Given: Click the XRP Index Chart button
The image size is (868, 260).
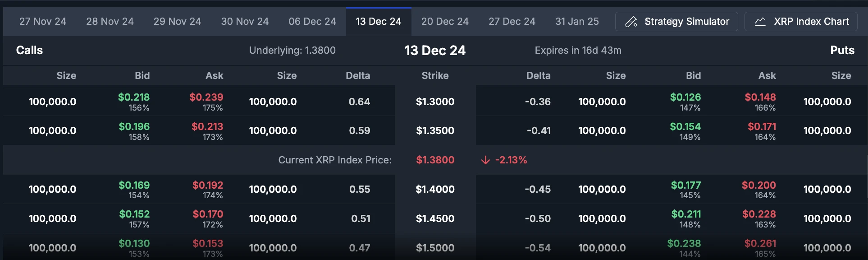Looking at the screenshot, I should pyautogui.click(x=801, y=21).
